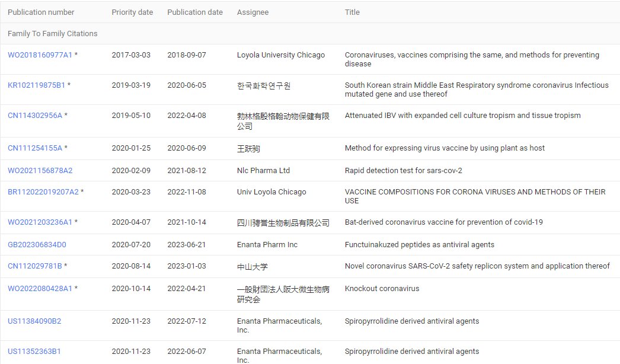This screenshot has width=620, height=364.
Task: Click the Assignee column header
Action: click(253, 12)
